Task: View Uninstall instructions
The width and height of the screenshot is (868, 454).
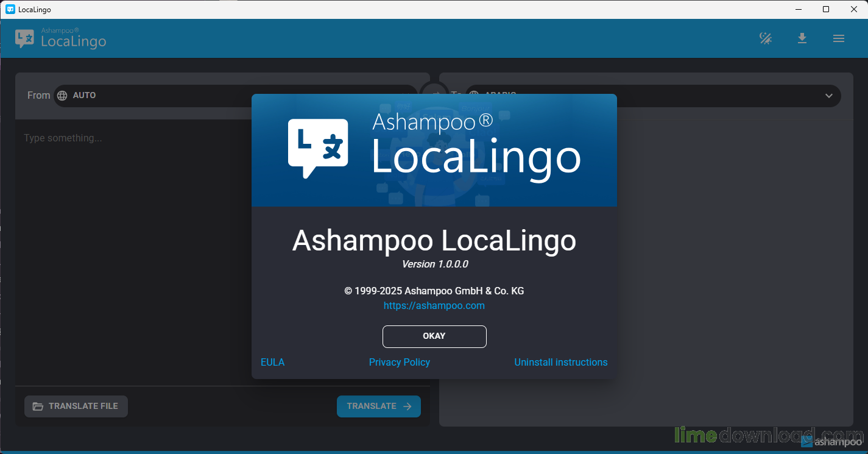Action: click(560, 362)
